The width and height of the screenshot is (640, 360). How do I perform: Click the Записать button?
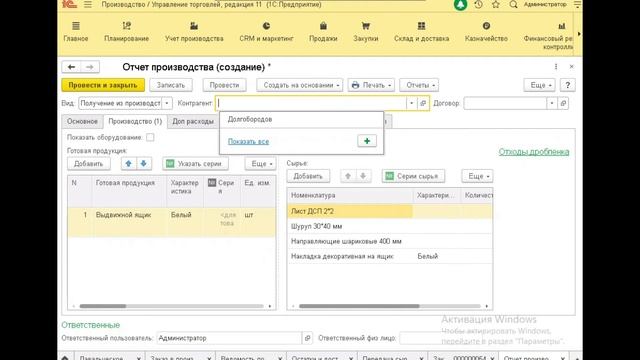tap(171, 85)
